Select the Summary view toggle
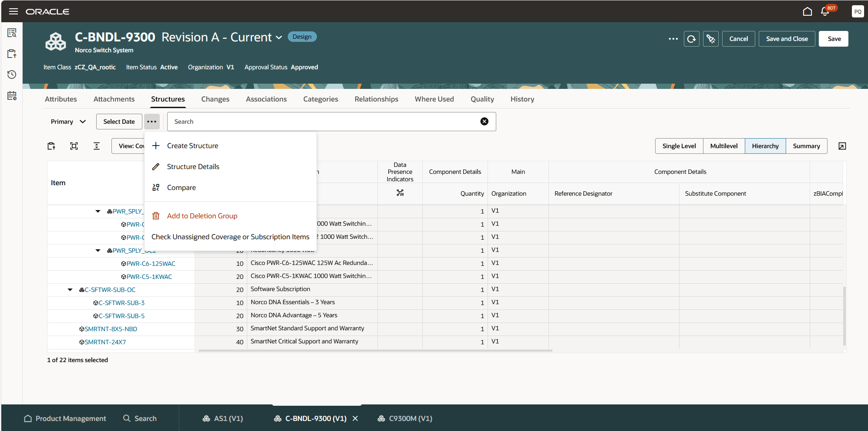Image resolution: width=868 pixels, height=431 pixels. (806, 146)
